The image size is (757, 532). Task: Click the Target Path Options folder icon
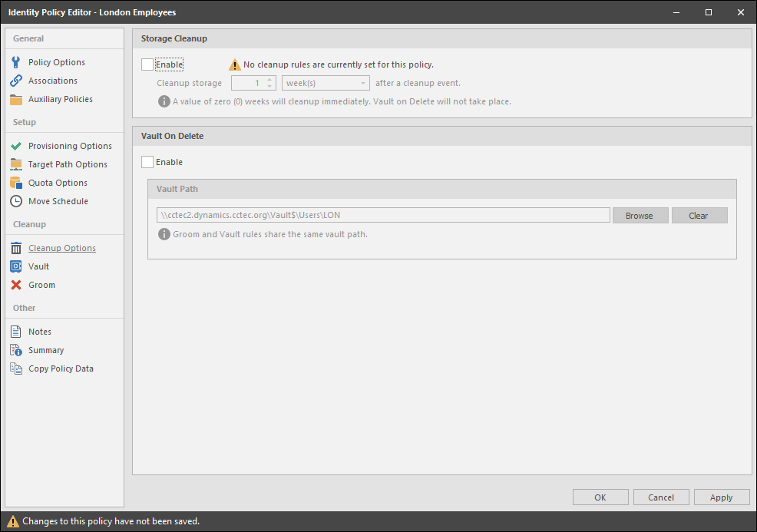[x=16, y=164]
